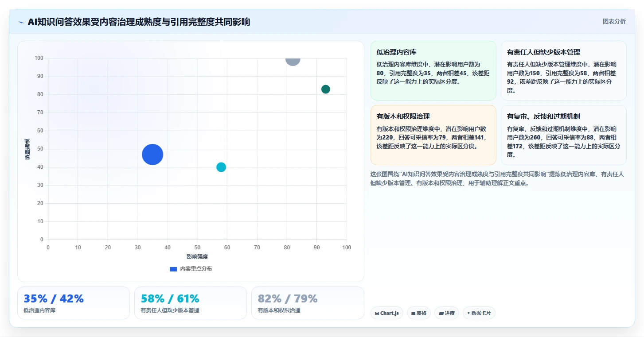
Task: Click the summary paragraph starting with 这张图围绕
Action: pos(497,178)
